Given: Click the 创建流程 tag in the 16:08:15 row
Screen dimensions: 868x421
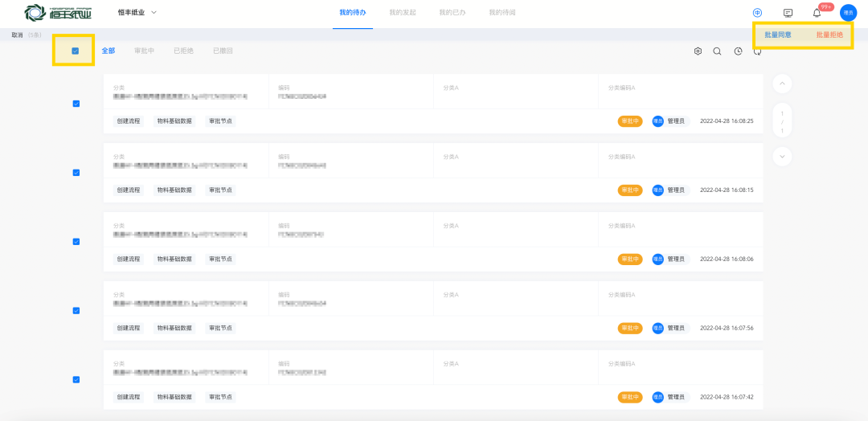Looking at the screenshot, I should pyautogui.click(x=129, y=190).
